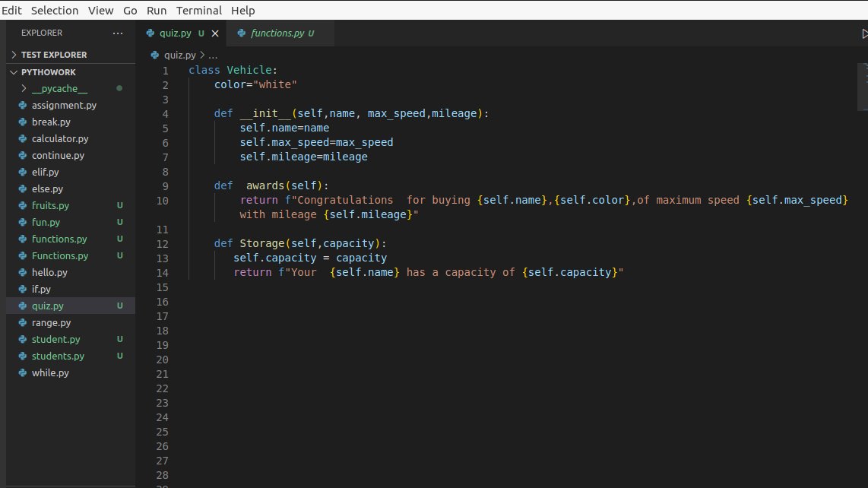The width and height of the screenshot is (868, 488).
Task: Click modified dot beside __pycache__ folder
Action: (119, 88)
